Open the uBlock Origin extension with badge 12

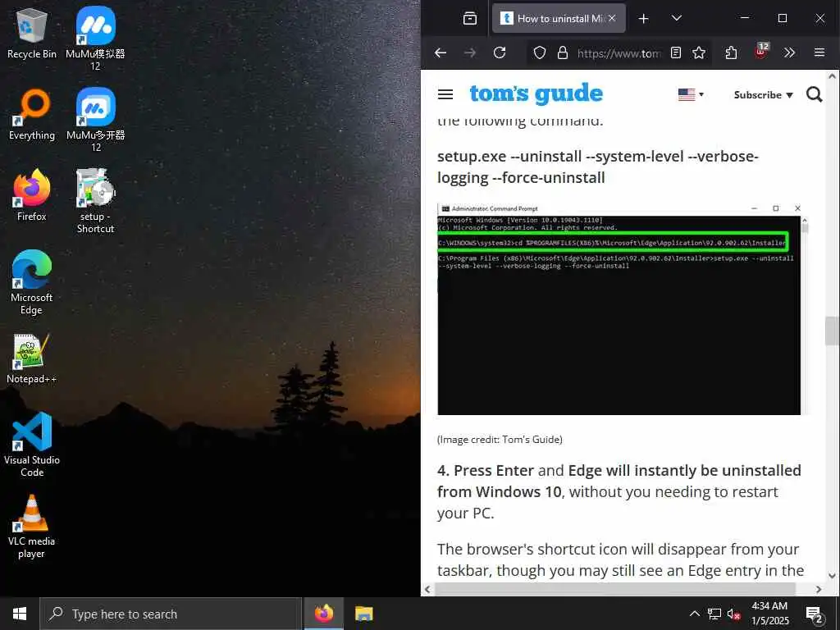click(x=760, y=52)
